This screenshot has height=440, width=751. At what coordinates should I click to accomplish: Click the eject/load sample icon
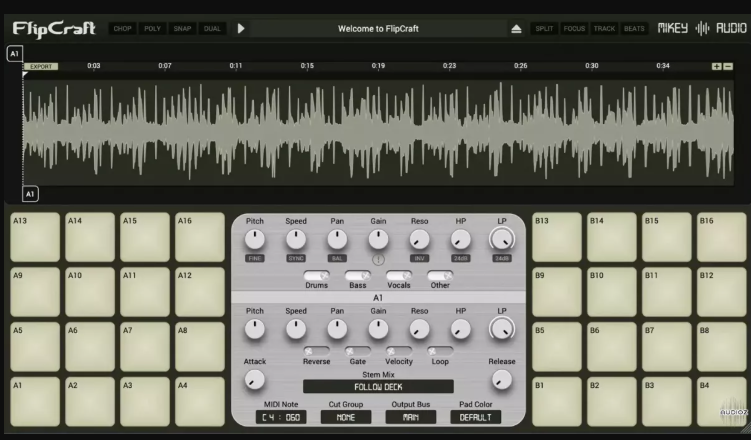[516, 29]
